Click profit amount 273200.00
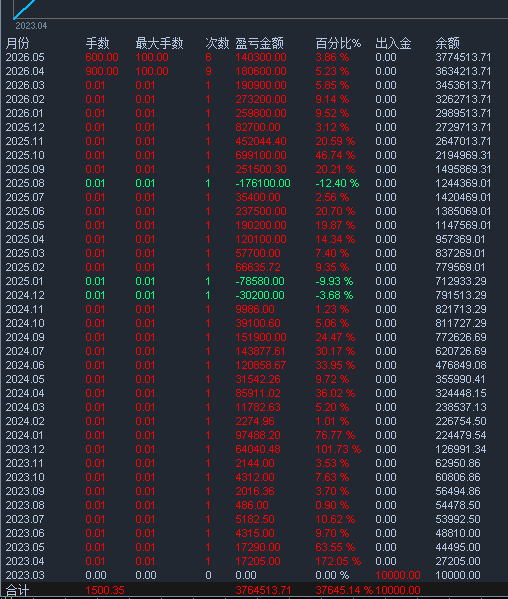The image size is (508, 599). (x=261, y=99)
